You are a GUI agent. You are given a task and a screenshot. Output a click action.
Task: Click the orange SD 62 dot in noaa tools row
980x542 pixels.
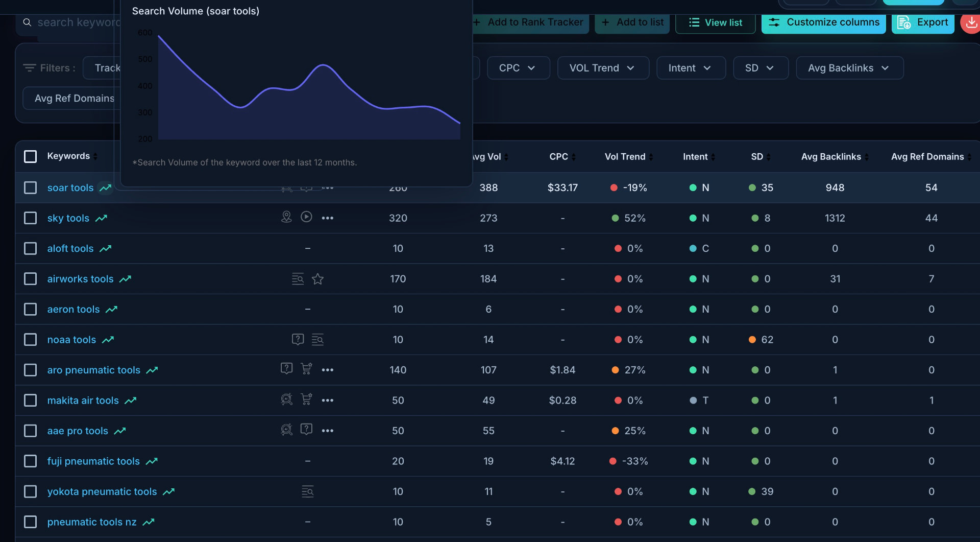[752, 340]
